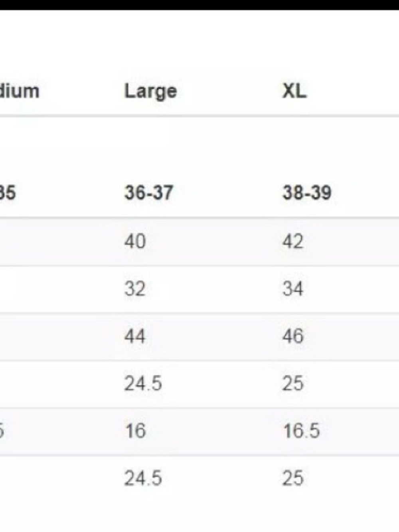Click the XL column header
The width and height of the screenshot is (399, 532).
[x=294, y=91]
